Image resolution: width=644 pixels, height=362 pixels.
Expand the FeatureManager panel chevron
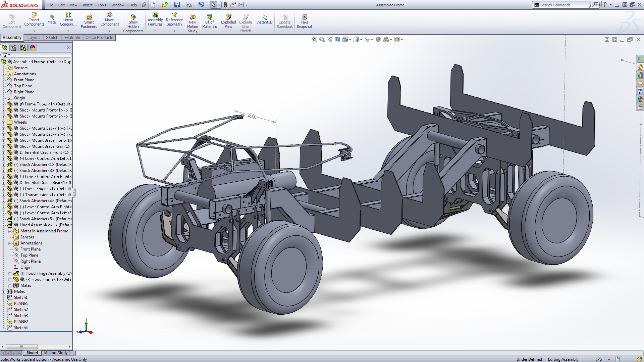pos(69,48)
